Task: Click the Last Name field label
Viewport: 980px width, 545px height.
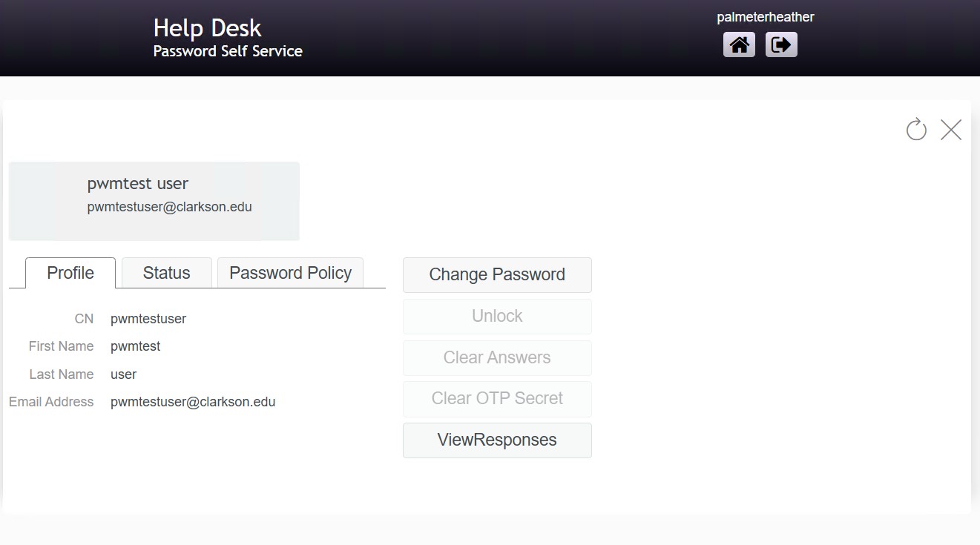Action: point(62,374)
